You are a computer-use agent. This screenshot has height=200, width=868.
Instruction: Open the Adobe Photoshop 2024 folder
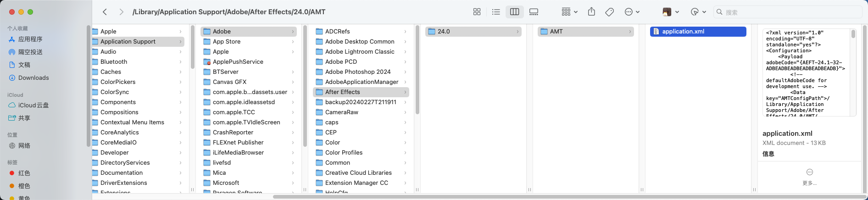coord(357,72)
